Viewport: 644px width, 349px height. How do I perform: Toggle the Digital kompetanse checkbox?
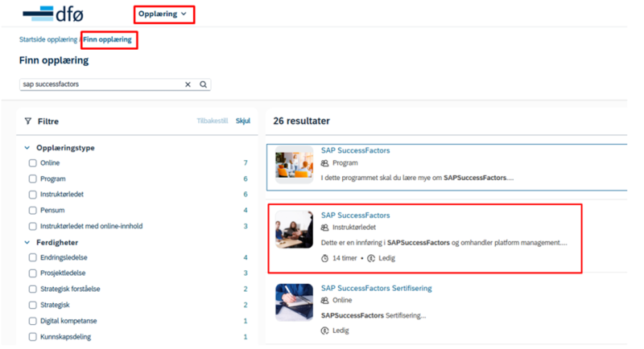point(32,321)
